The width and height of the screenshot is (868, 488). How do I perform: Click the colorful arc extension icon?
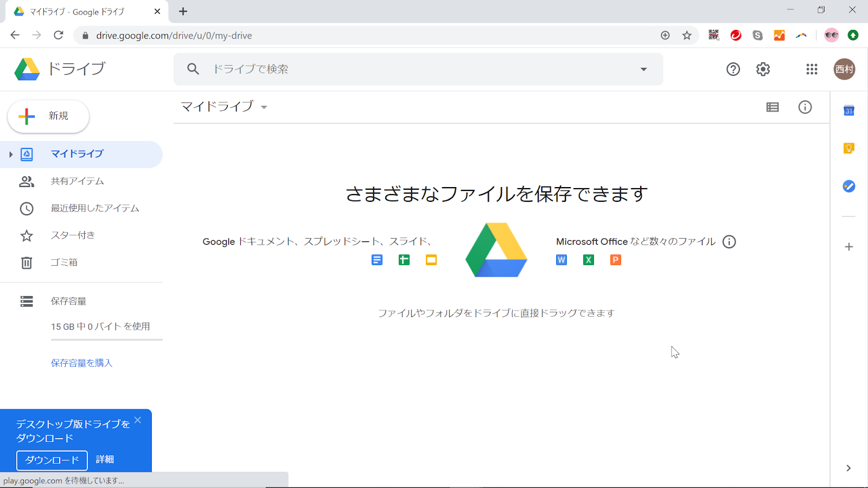point(801,35)
